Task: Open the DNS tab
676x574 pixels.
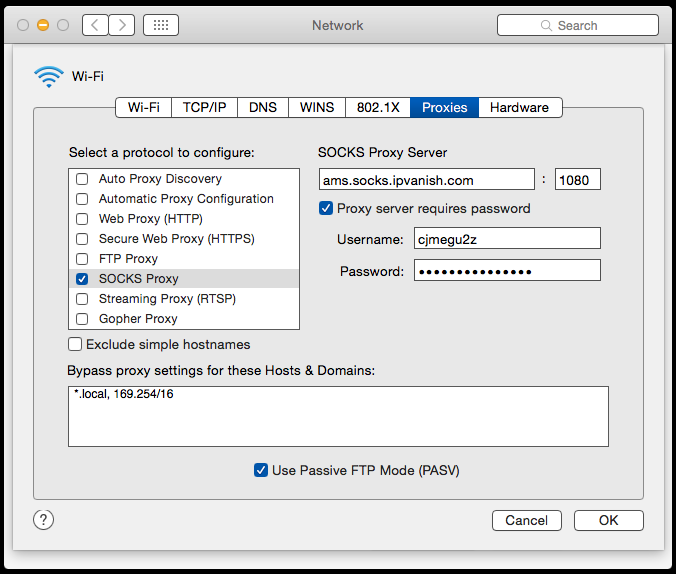Action: tap(263, 107)
